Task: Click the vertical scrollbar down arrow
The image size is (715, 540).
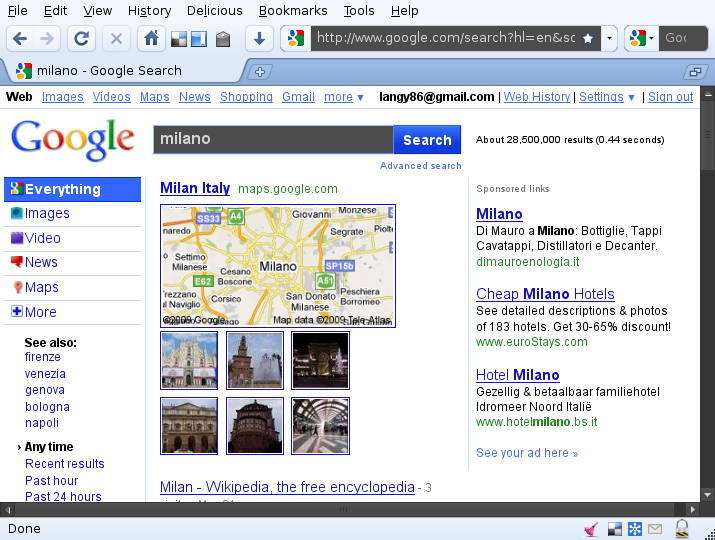Action: 708,494
